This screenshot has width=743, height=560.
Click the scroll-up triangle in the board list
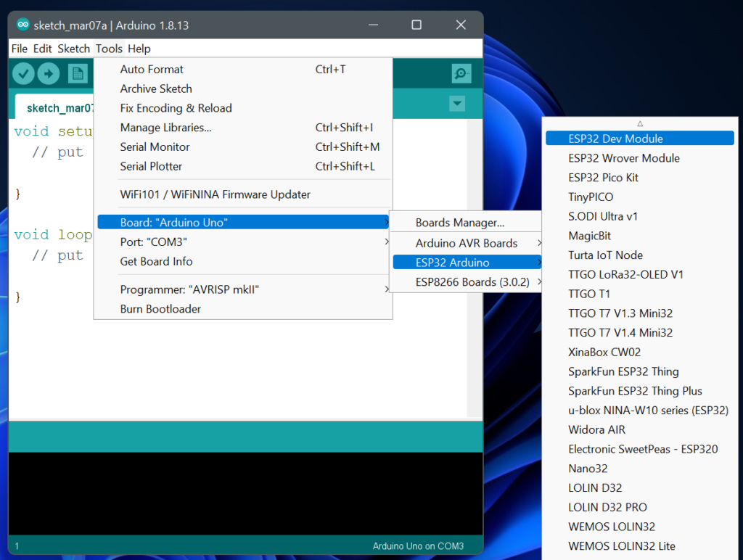pos(640,123)
